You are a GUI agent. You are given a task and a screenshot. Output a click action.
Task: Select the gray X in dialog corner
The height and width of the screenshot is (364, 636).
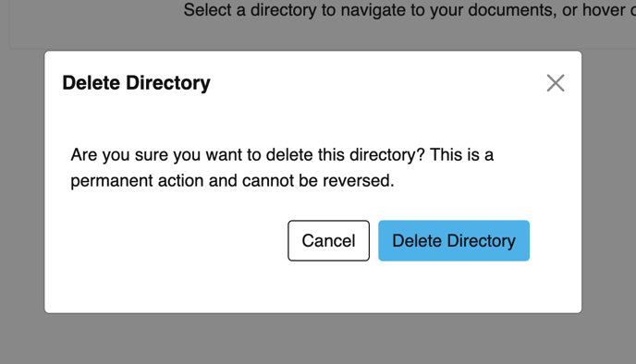click(x=556, y=83)
